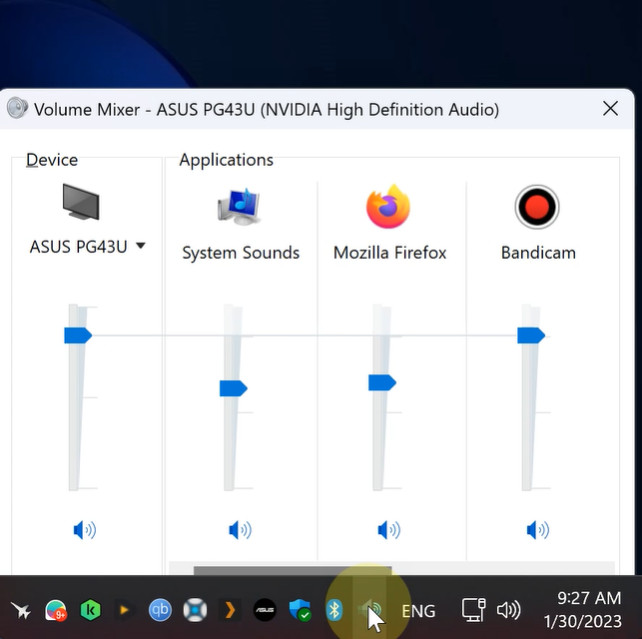Click the Plex orange chevron tray icon

tap(230, 610)
